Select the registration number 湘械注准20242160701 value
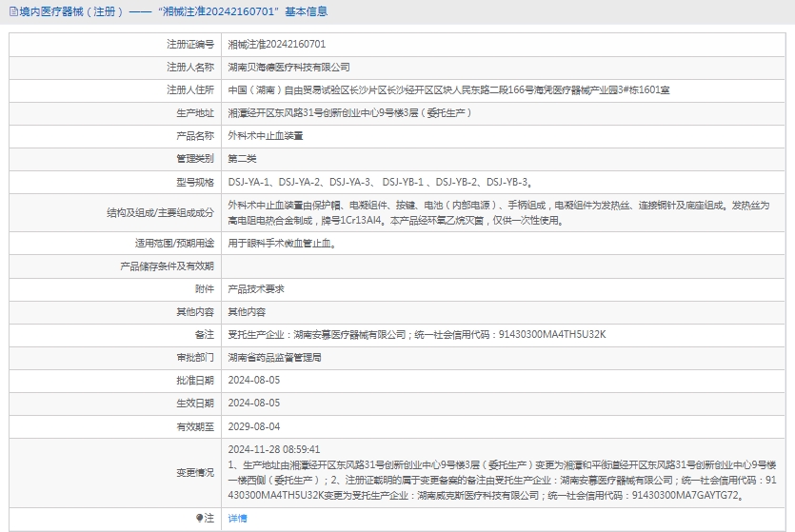Viewport: 795px width, 532px height. (277, 45)
